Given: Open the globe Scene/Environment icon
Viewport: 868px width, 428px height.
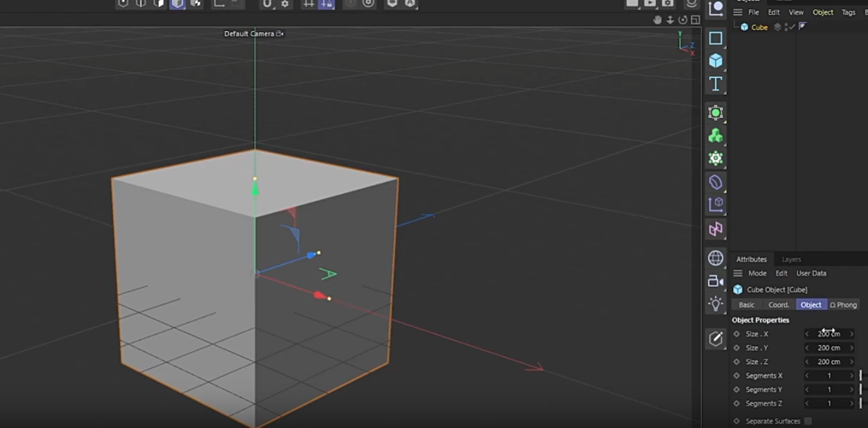Looking at the screenshot, I should click(715, 258).
